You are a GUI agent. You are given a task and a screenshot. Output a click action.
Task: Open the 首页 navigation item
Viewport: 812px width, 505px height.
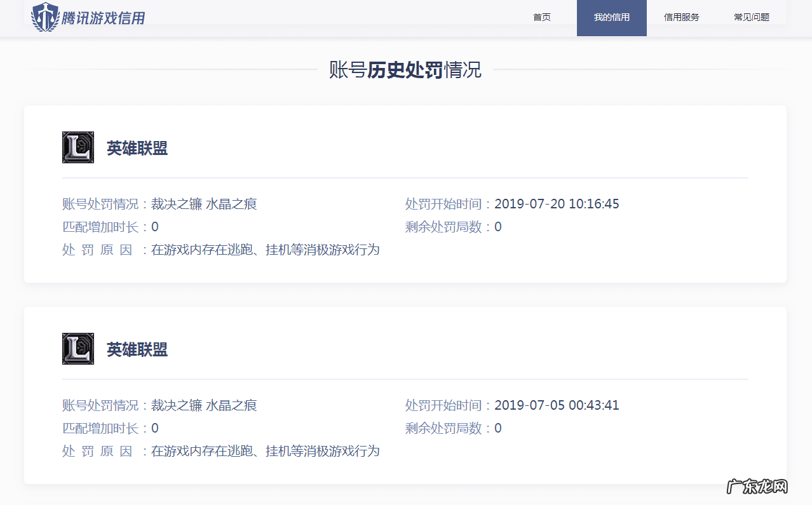click(x=541, y=18)
